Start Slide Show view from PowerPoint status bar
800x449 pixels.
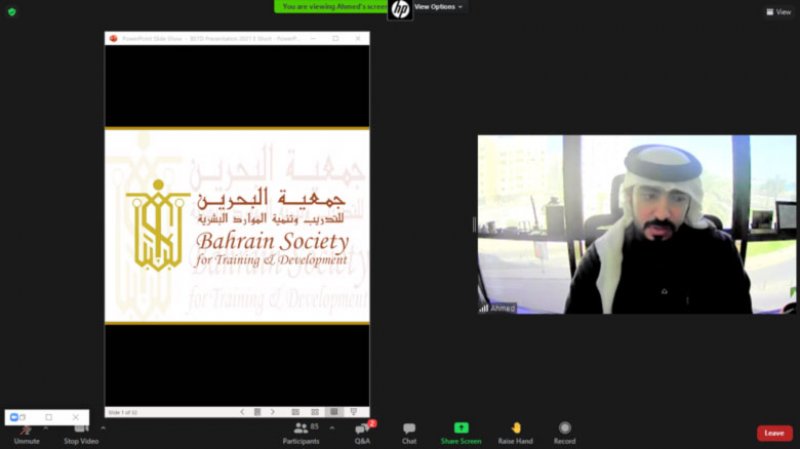click(354, 412)
